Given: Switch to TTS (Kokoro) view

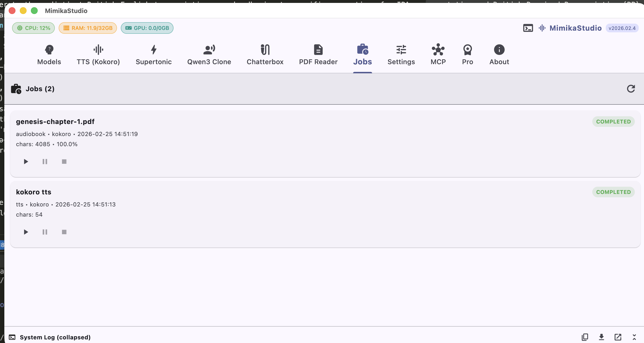Looking at the screenshot, I should click(98, 55).
